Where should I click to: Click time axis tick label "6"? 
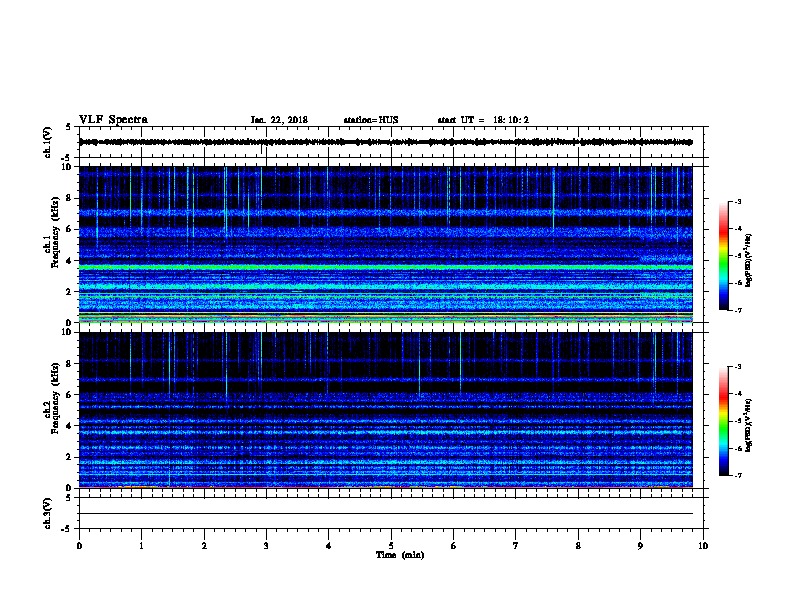tap(454, 546)
